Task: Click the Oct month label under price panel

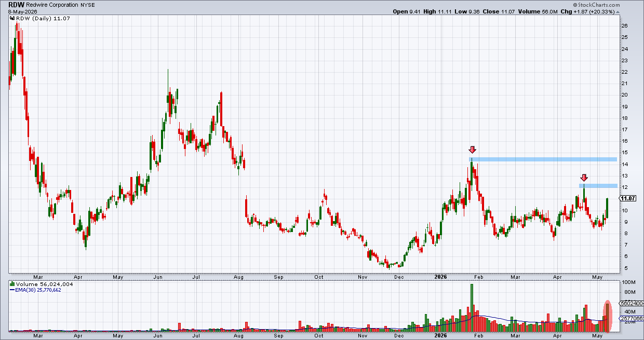Action: pos(319,277)
